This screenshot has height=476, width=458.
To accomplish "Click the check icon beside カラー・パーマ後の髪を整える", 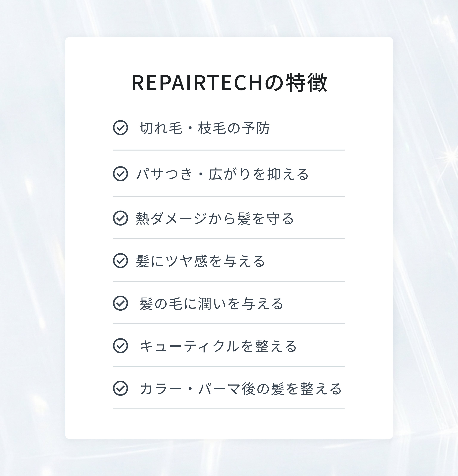I will (x=120, y=388).
